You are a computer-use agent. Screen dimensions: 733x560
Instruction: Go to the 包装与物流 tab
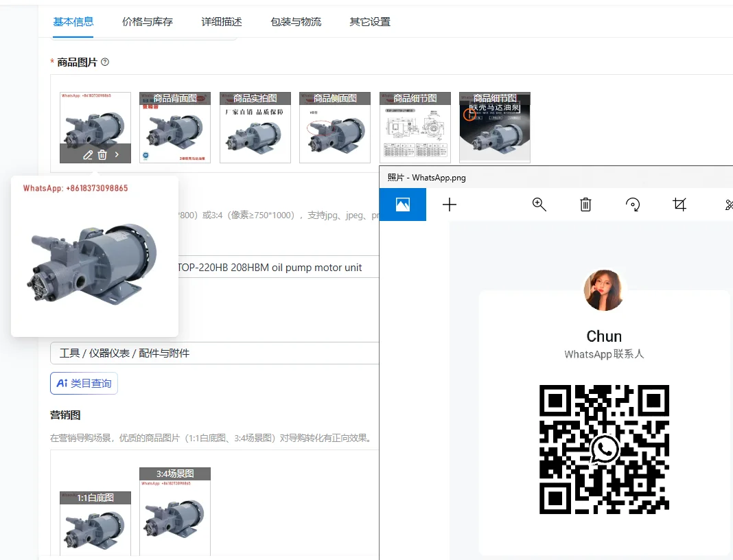(296, 21)
